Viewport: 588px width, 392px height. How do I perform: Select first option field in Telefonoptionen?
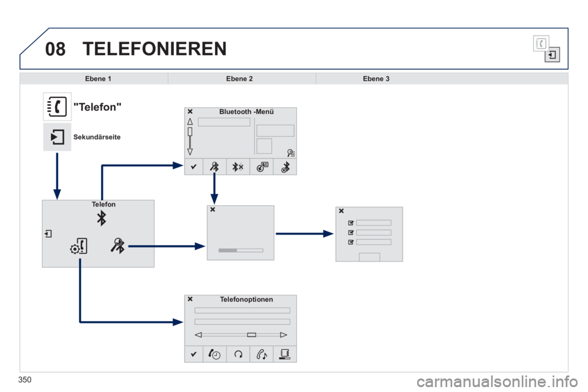point(243,311)
